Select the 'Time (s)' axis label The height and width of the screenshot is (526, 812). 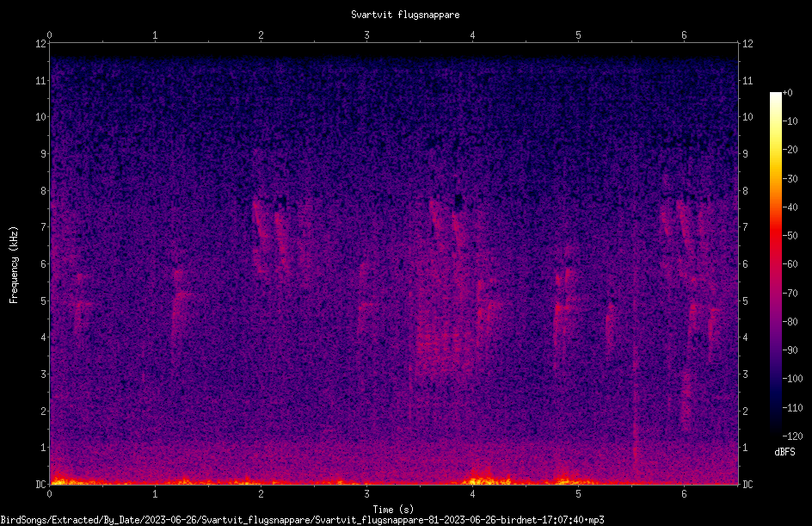click(393, 510)
